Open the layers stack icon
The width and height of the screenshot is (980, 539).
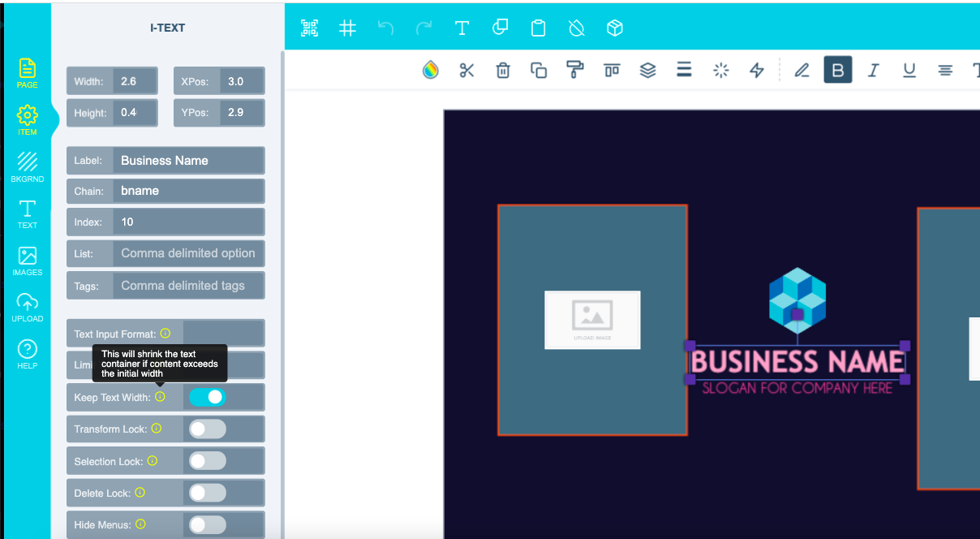coord(647,70)
